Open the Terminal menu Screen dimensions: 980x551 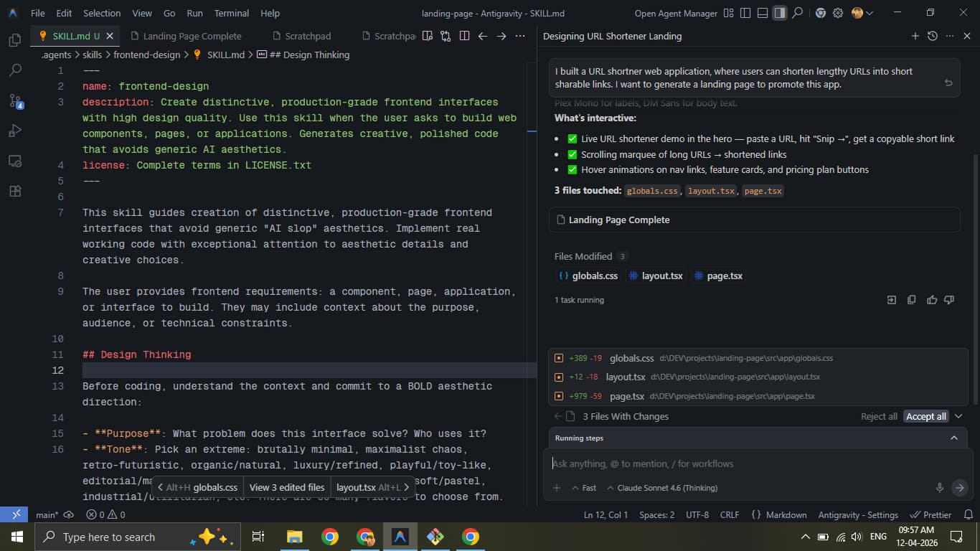point(231,13)
